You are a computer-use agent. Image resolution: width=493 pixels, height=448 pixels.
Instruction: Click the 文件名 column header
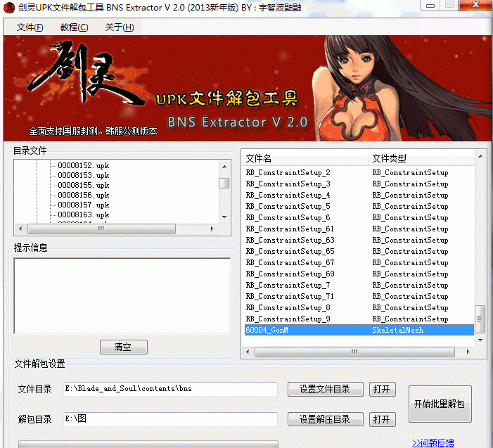(x=305, y=158)
